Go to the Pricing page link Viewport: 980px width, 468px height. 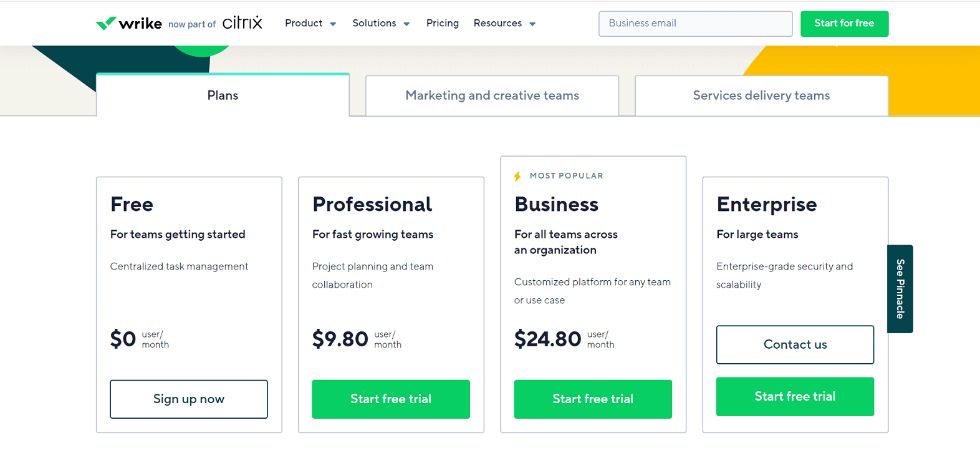(443, 23)
